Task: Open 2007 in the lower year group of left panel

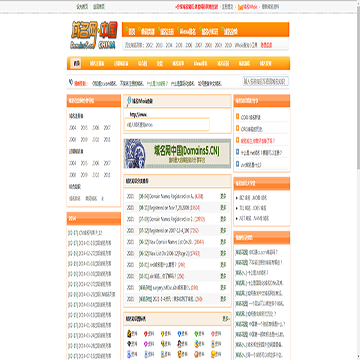Action: [107, 163]
